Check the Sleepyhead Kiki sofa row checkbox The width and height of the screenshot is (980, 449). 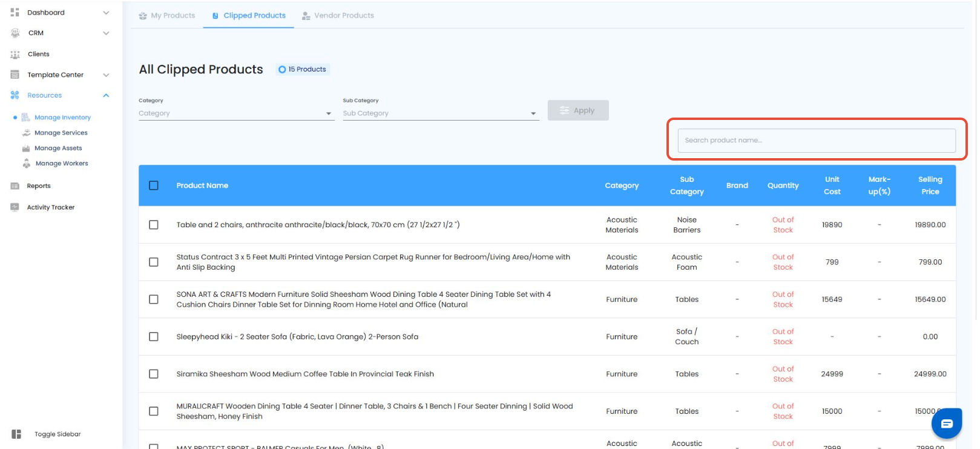coord(154,337)
